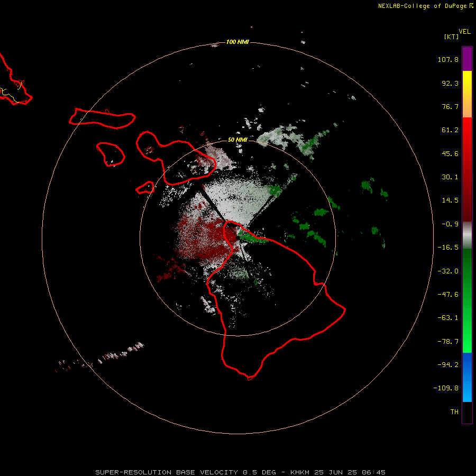Screen dimensions: 476x476
Task: Click the 30.1 legend value
Action: point(450,177)
